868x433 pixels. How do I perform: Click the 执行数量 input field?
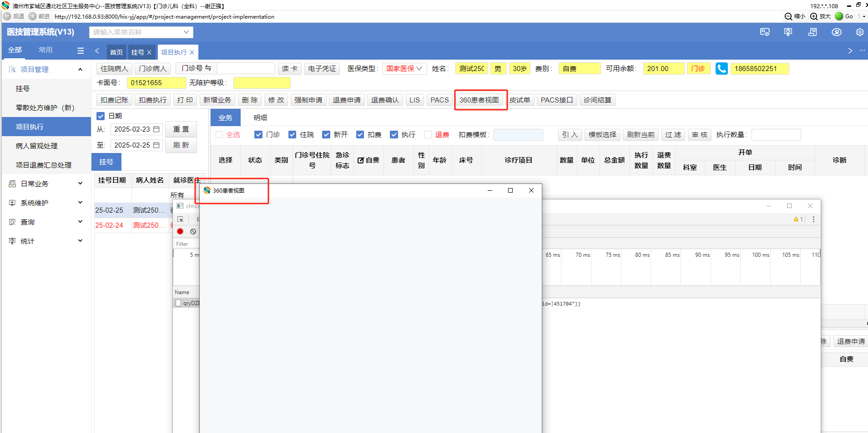tap(776, 135)
